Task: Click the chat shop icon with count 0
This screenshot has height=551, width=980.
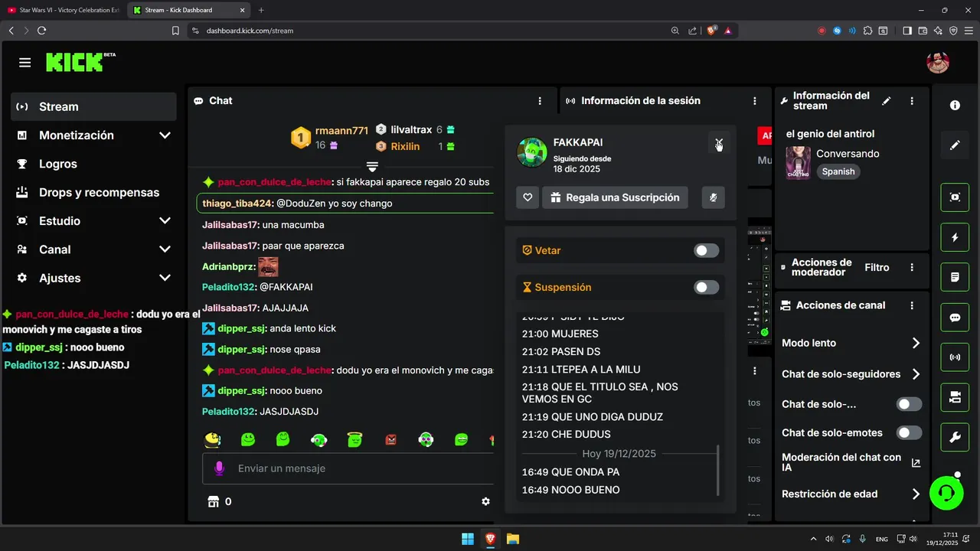Action: [220, 501]
